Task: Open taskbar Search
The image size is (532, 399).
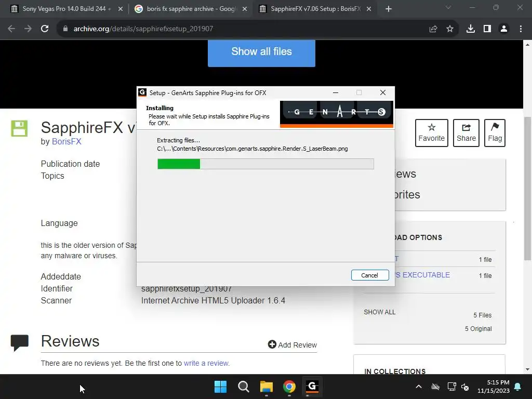Action: tap(244, 387)
